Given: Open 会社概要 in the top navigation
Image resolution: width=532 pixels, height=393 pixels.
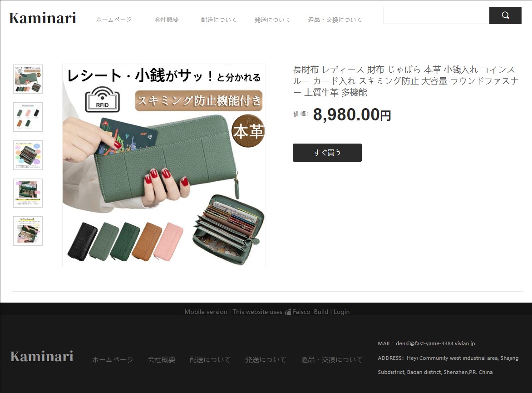Looking at the screenshot, I should (x=167, y=20).
